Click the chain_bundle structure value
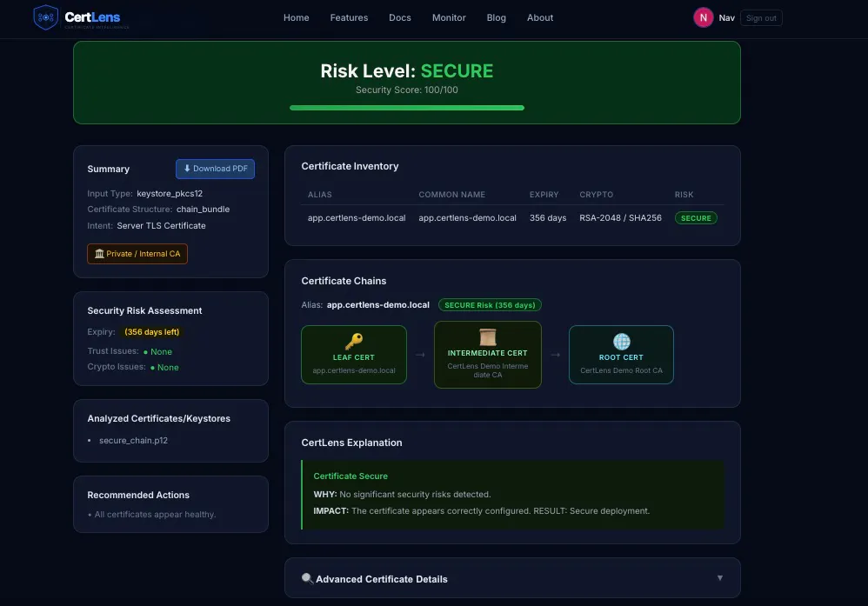The image size is (868, 606). tap(204, 210)
